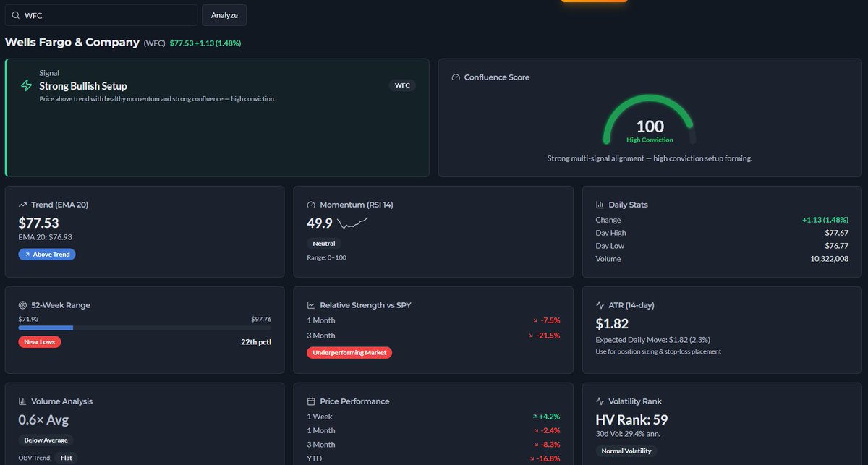This screenshot has width=868, height=465.
Task: Click the Range: 0–100 text
Action: click(x=327, y=257)
